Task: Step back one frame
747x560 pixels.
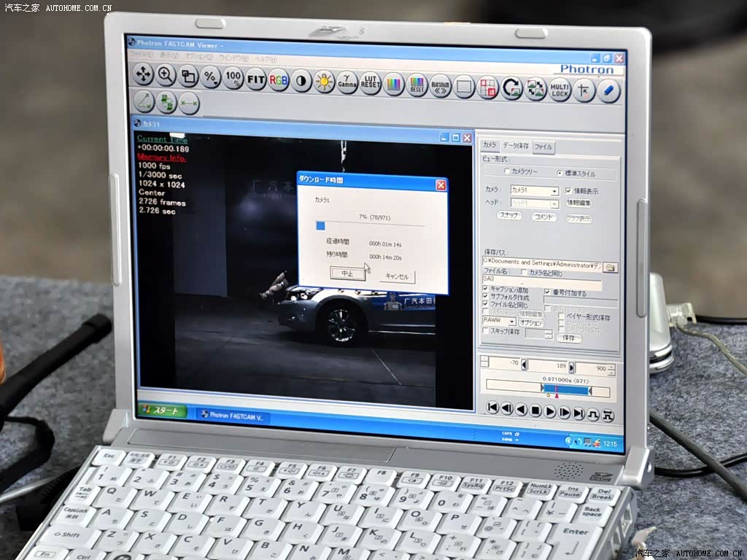Action: (508, 408)
